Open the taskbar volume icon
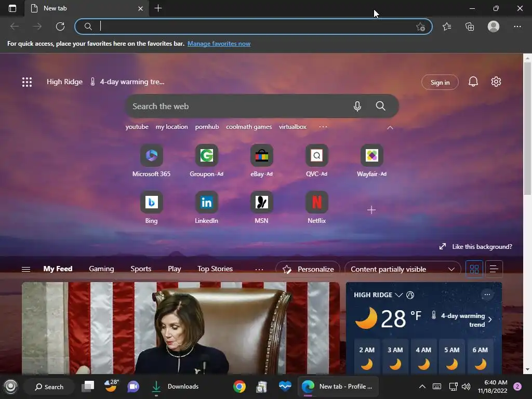 click(466, 387)
